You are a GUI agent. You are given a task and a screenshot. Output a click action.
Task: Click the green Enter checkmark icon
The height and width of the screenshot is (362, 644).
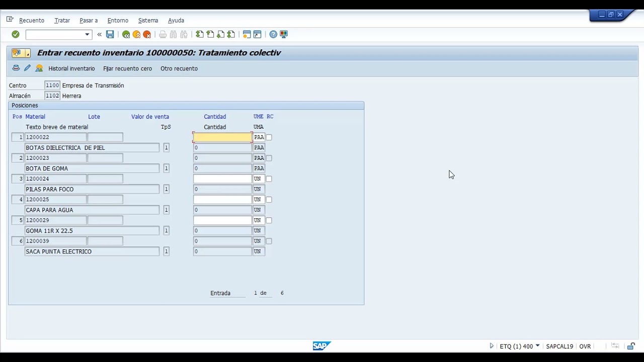pos(16,34)
